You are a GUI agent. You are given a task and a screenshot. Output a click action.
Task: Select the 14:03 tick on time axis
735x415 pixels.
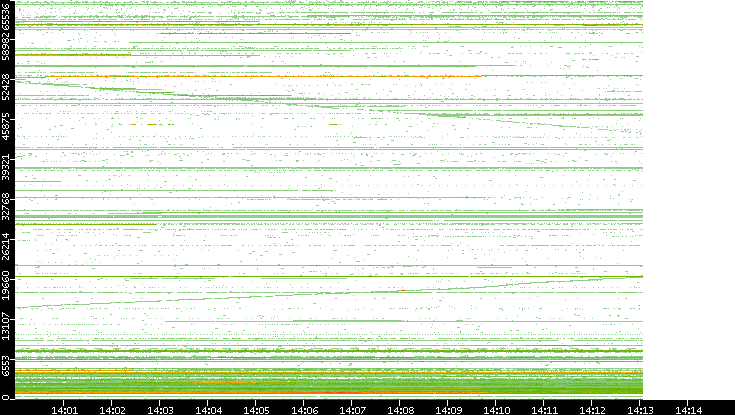pos(160,408)
